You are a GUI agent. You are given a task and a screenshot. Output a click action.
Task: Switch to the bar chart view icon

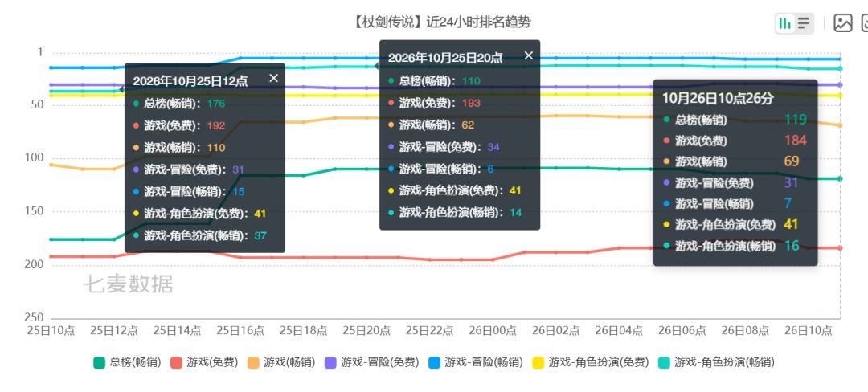[x=784, y=23]
